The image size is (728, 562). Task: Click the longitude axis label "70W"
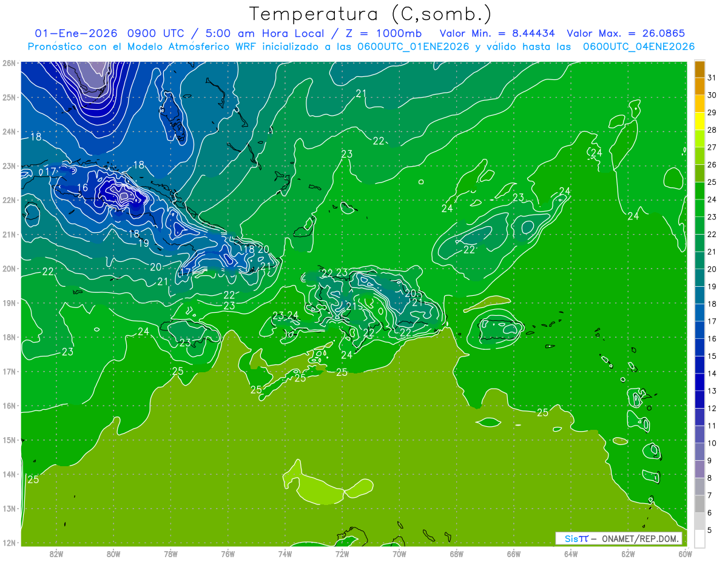pyautogui.click(x=399, y=554)
